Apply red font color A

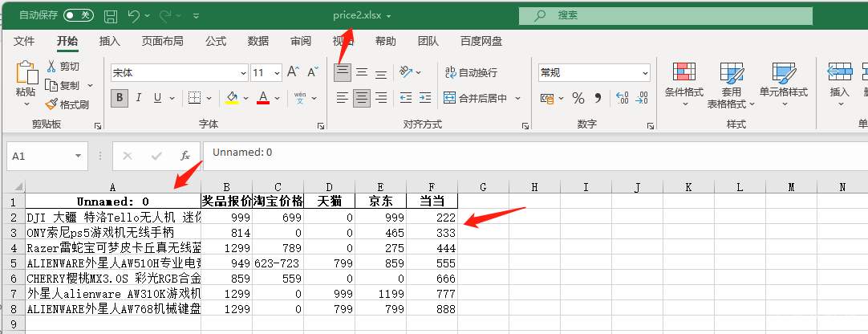(263, 98)
